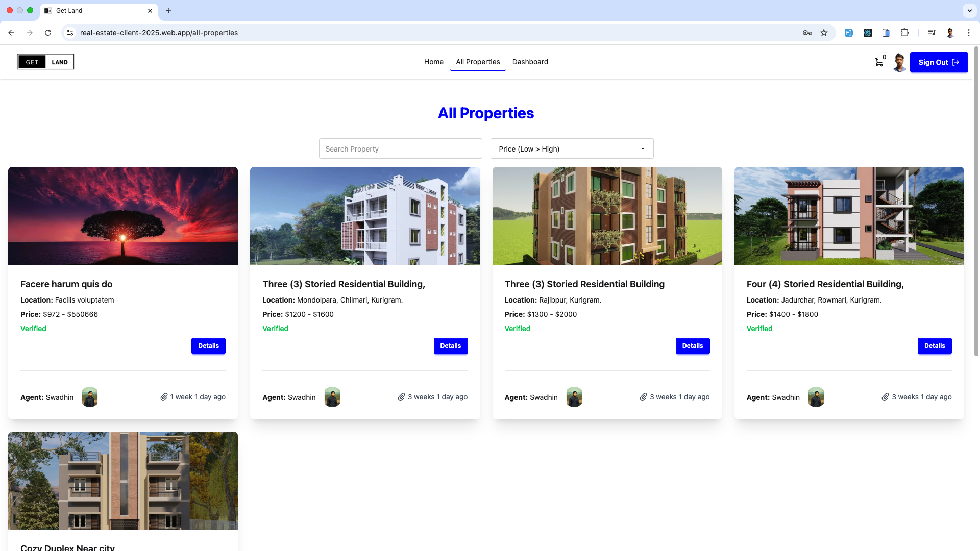
Task: Open the brown building with plants image
Action: point(607,216)
